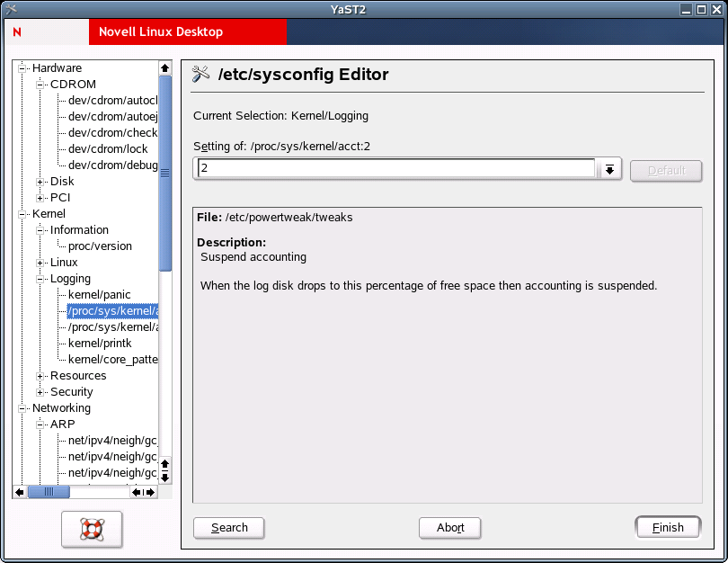Click tree vertical scrollbar bottom down arrow
728x563 pixels.
tap(164, 478)
